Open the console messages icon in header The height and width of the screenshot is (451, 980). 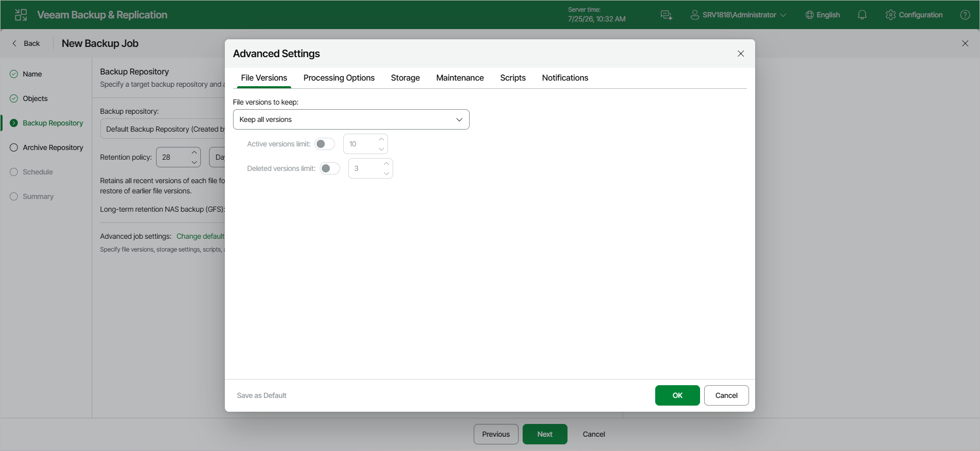click(666, 15)
